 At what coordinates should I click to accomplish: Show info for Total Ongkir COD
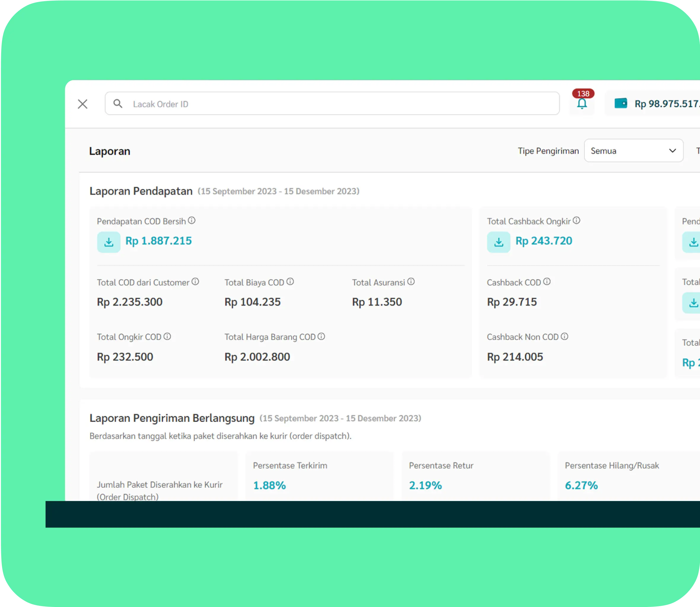pos(167,336)
